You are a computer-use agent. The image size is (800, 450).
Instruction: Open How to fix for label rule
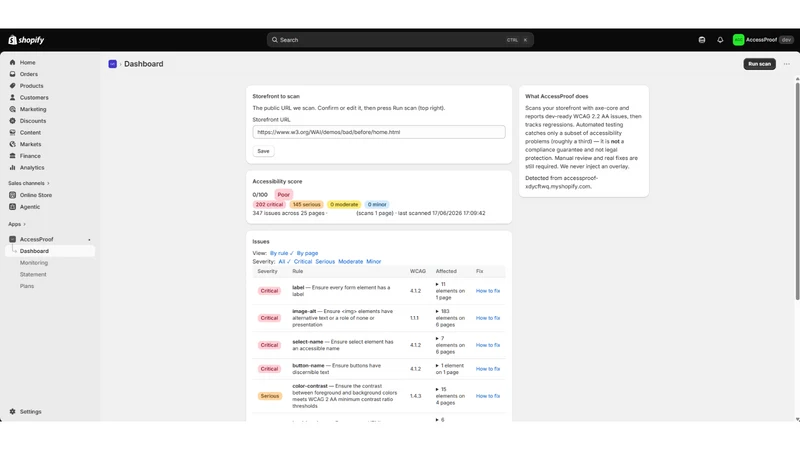pyautogui.click(x=488, y=291)
